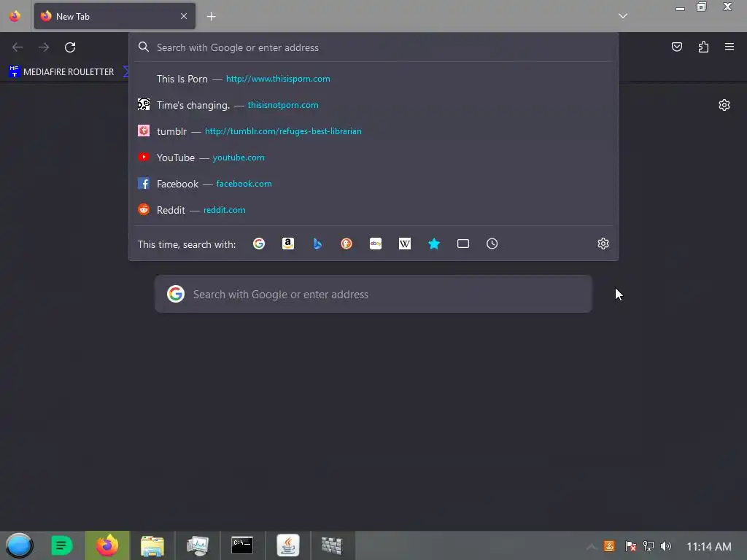Go back one page

click(x=18, y=47)
